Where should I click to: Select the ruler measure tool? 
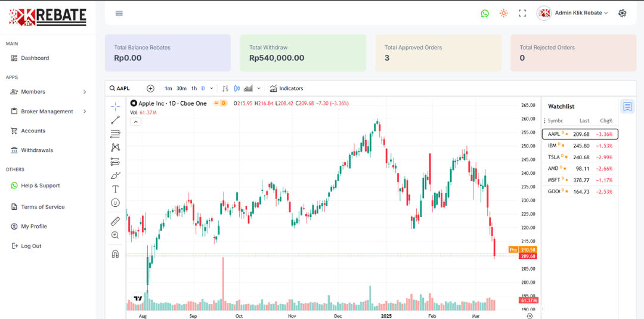pos(115,221)
